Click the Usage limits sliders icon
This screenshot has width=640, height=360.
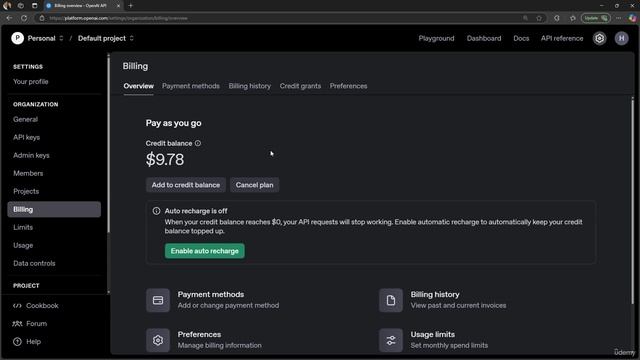(391, 340)
